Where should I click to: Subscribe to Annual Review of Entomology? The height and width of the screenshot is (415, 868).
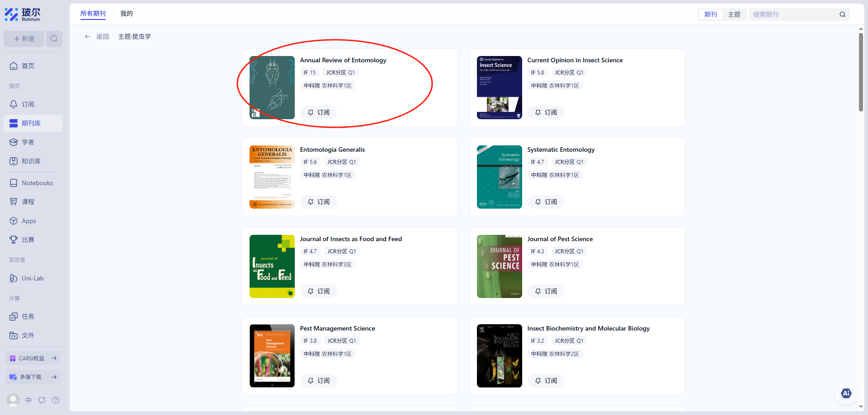click(319, 112)
